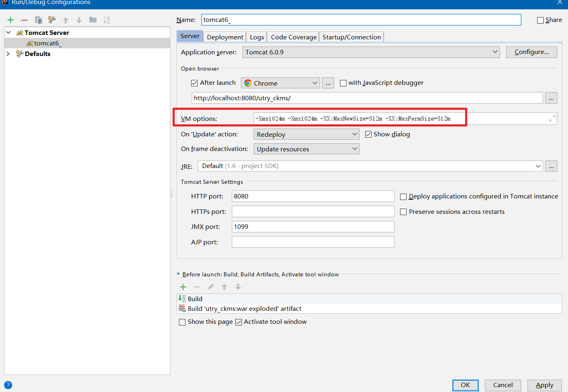The height and width of the screenshot is (392, 568).
Task: Open On frame deactivation dropdown
Action: pos(306,149)
